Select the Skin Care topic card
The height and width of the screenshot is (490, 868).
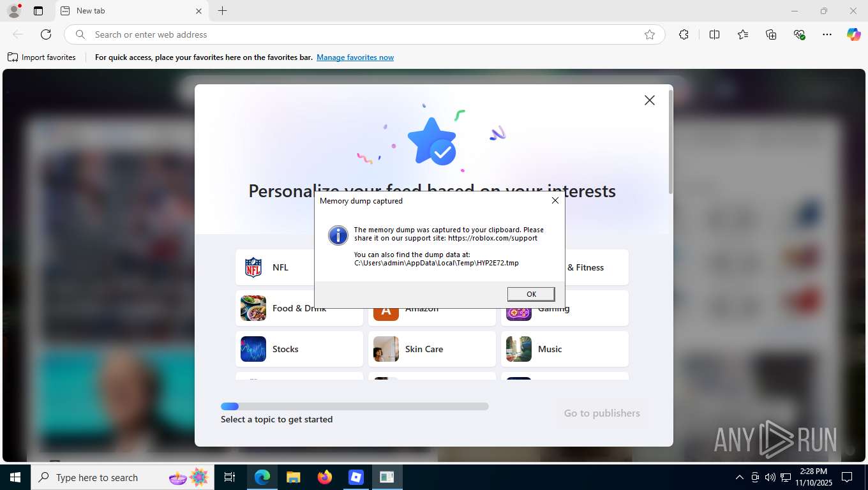pos(432,349)
